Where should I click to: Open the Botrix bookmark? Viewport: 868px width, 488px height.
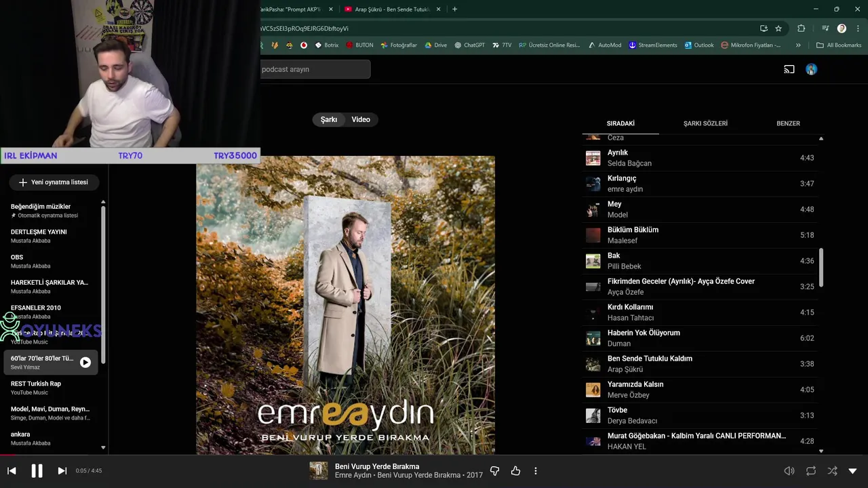coord(326,45)
